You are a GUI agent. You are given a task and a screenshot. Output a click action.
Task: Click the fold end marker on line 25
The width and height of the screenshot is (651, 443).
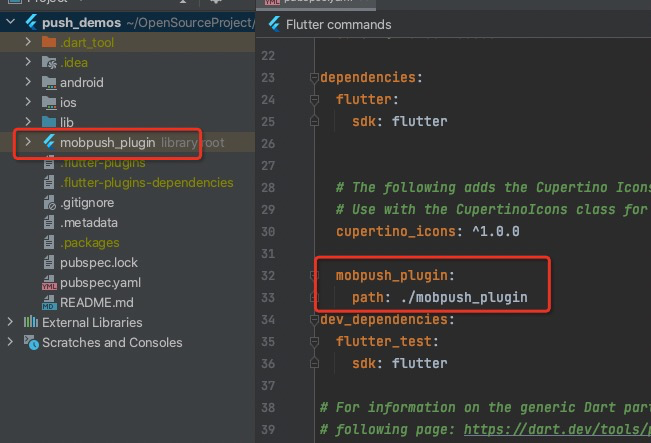(x=314, y=121)
